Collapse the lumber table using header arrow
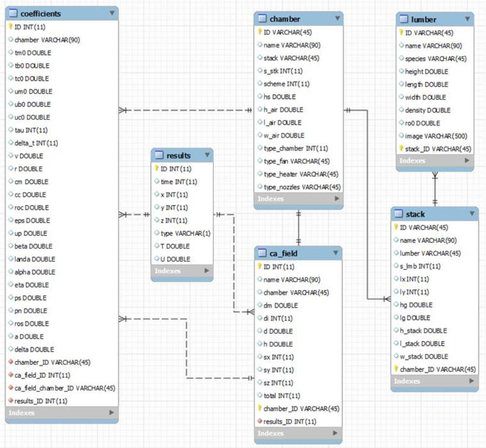This screenshot has width=486, height=448. (467, 19)
